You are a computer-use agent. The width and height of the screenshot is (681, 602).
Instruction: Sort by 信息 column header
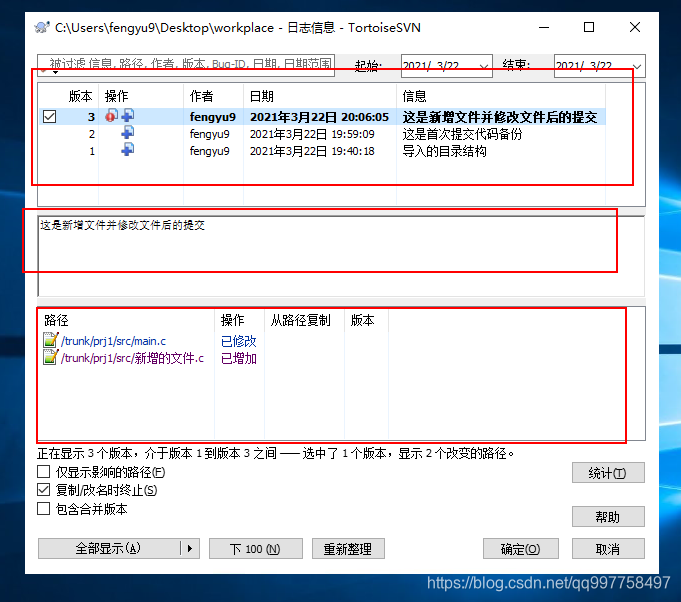[x=501, y=96]
